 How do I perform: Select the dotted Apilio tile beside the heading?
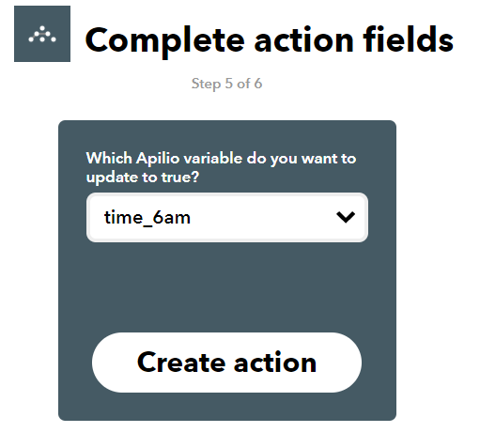coord(42,34)
